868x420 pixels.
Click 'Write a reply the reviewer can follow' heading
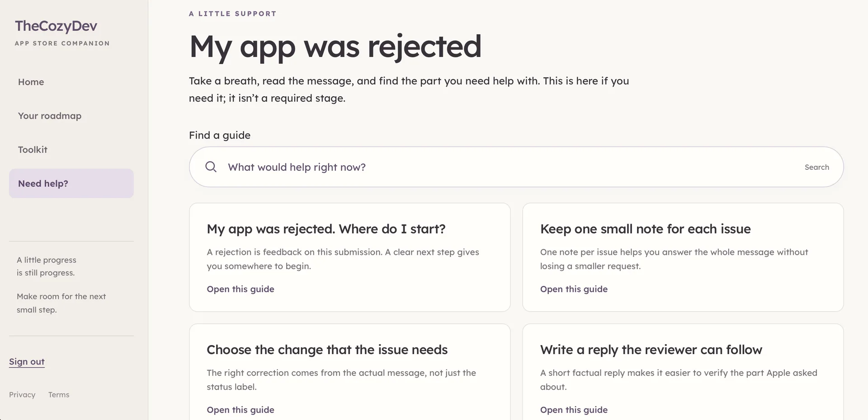click(x=651, y=350)
